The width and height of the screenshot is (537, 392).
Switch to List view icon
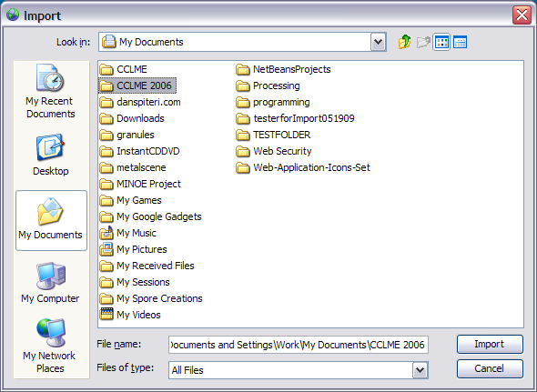(x=441, y=42)
